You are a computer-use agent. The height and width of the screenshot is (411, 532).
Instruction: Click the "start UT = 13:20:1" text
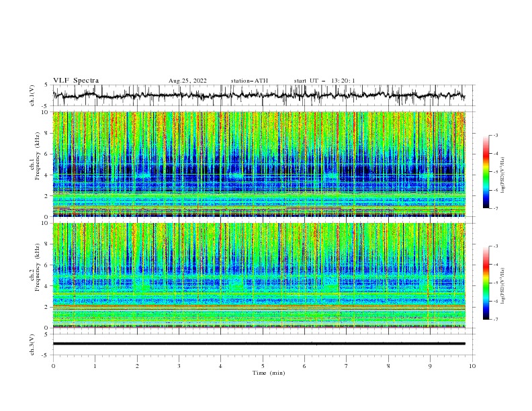coord(324,81)
